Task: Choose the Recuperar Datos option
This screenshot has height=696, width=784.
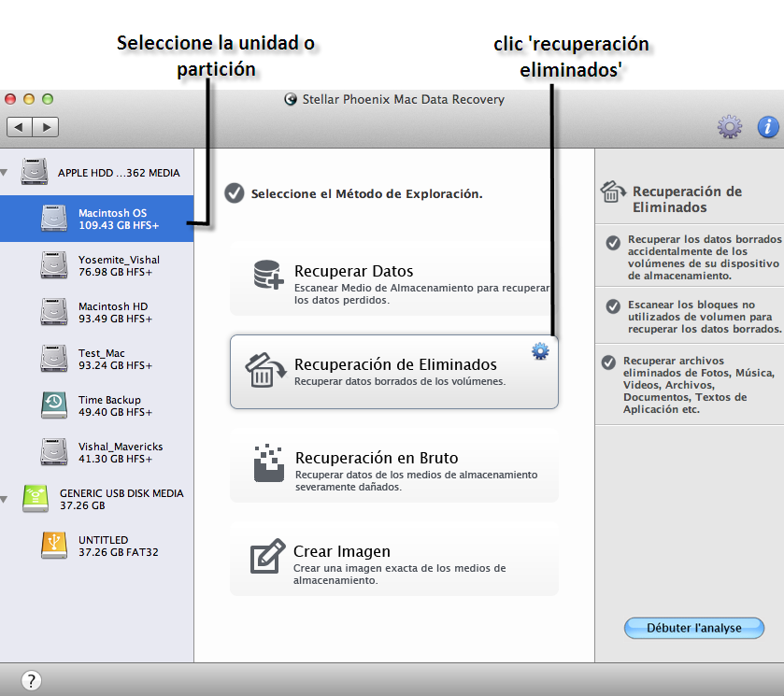Action: point(394,278)
